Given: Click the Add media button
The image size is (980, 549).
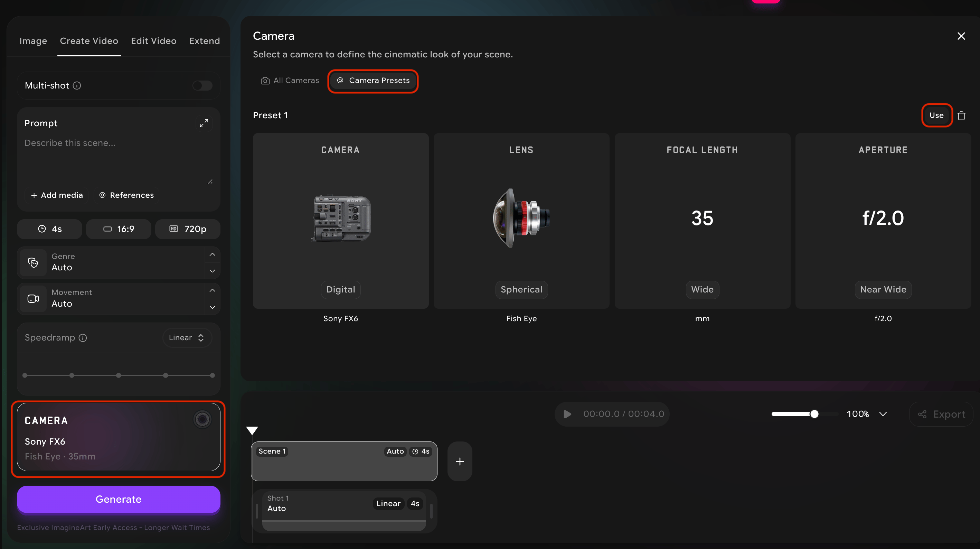Looking at the screenshot, I should (57, 195).
